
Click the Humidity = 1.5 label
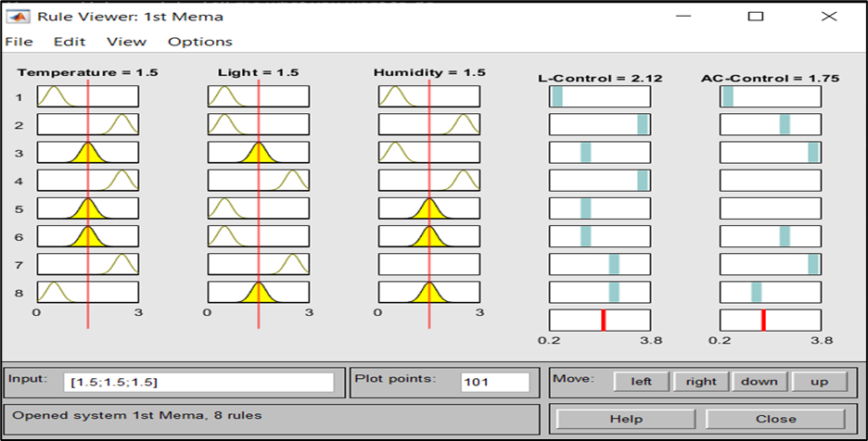tap(429, 72)
